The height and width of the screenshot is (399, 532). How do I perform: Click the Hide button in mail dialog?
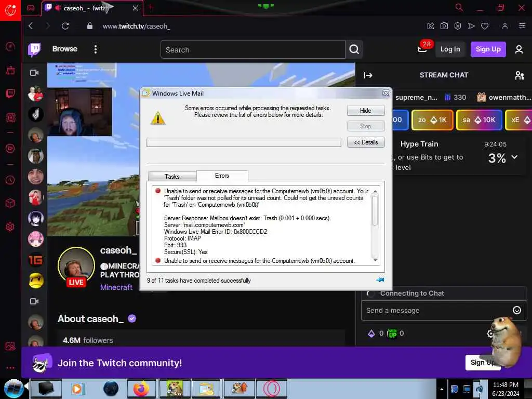(366, 111)
